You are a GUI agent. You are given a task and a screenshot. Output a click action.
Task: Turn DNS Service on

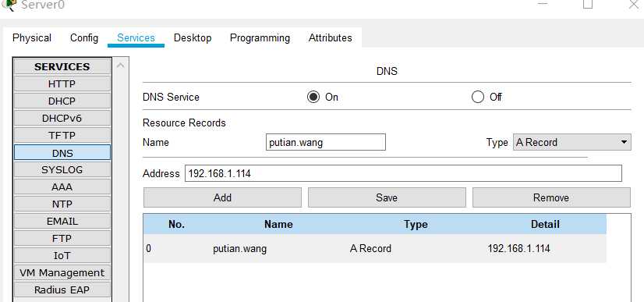click(313, 98)
